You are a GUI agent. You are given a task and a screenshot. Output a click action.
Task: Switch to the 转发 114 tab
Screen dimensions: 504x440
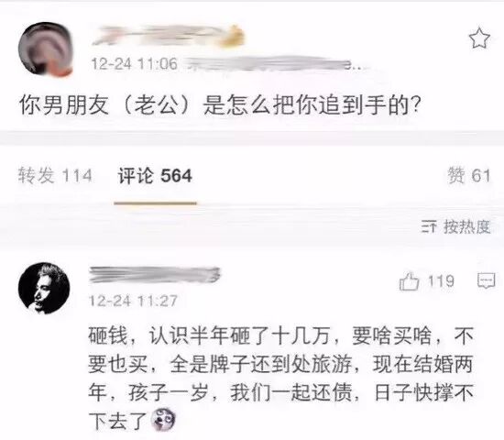(x=55, y=176)
